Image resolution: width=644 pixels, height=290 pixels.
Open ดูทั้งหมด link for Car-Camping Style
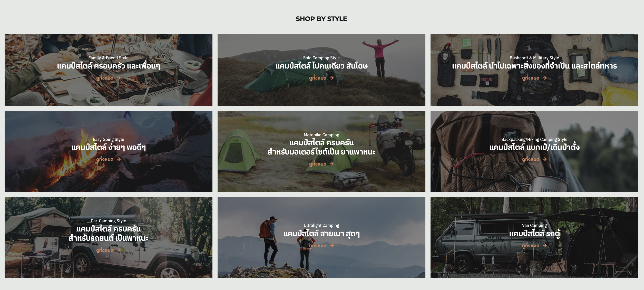pyautogui.click(x=109, y=250)
